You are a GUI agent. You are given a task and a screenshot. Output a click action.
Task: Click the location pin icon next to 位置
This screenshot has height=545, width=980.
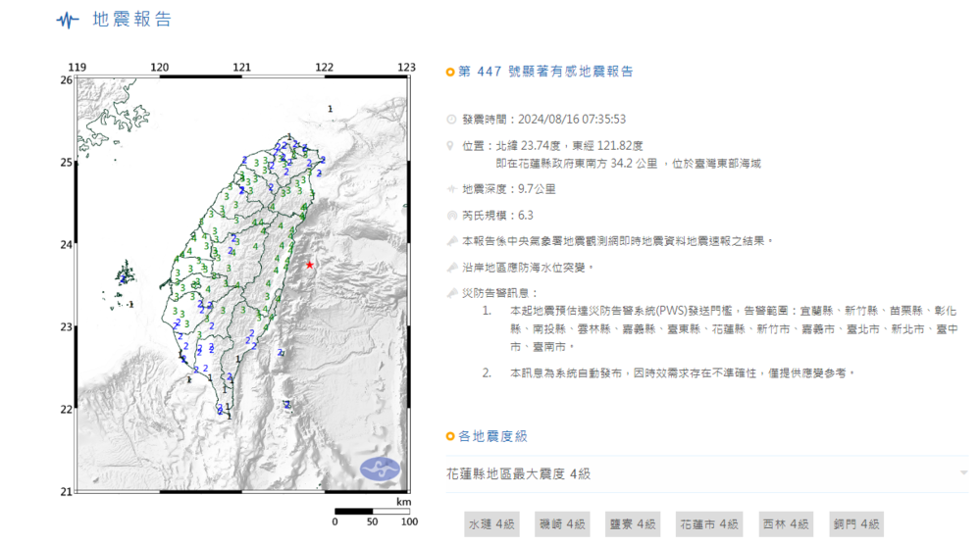pyautogui.click(x=450, y=145)
